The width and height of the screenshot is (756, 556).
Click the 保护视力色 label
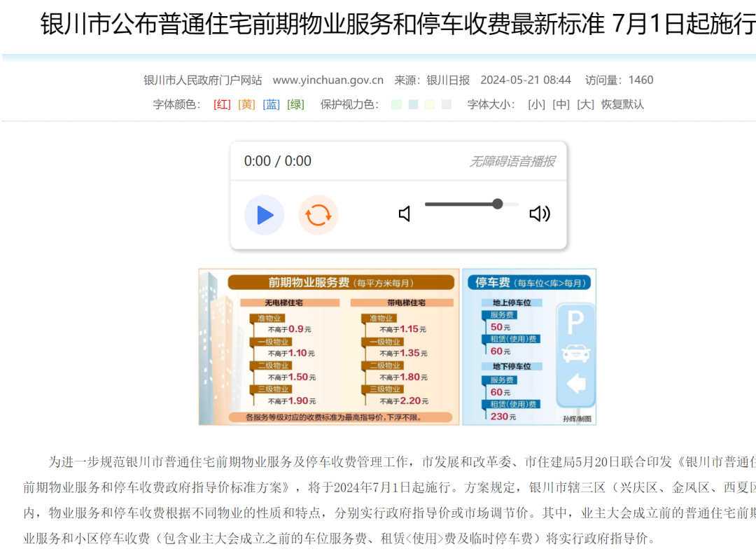point(349,104)
